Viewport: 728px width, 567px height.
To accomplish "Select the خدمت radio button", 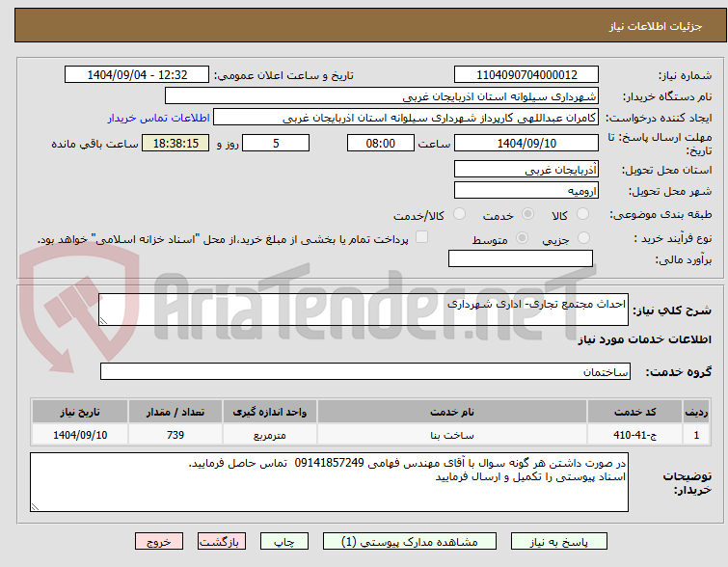I will point(527,214).
